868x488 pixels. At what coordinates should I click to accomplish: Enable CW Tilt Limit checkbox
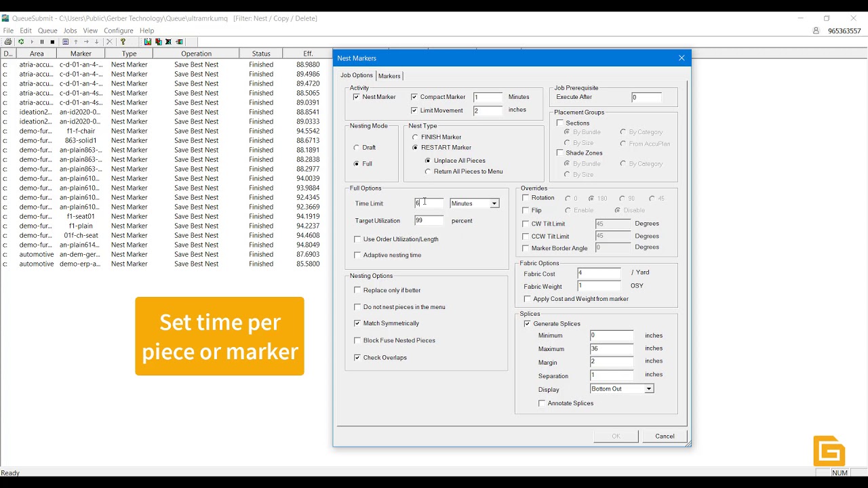526,224
